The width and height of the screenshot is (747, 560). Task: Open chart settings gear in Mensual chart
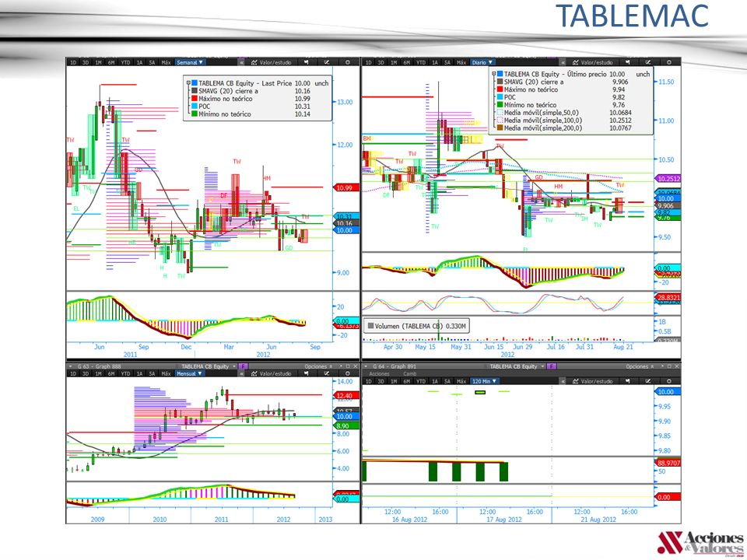coord(347,374)
